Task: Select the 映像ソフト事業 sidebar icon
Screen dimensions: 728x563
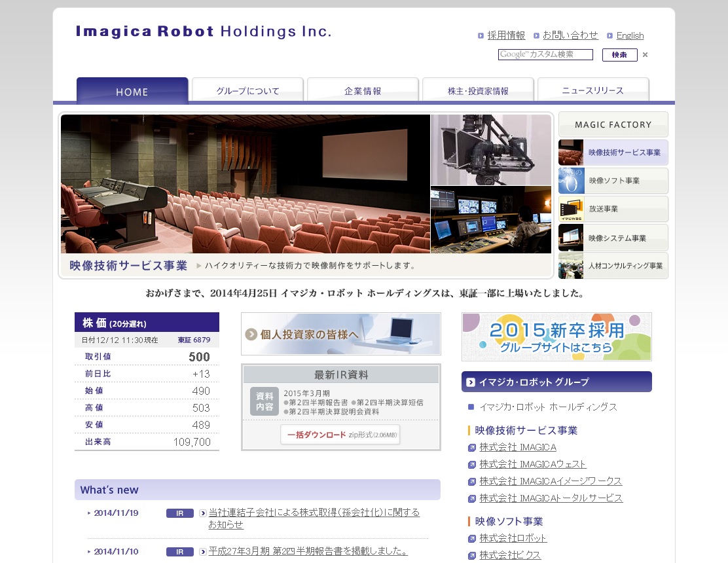Action: (571, 181)
